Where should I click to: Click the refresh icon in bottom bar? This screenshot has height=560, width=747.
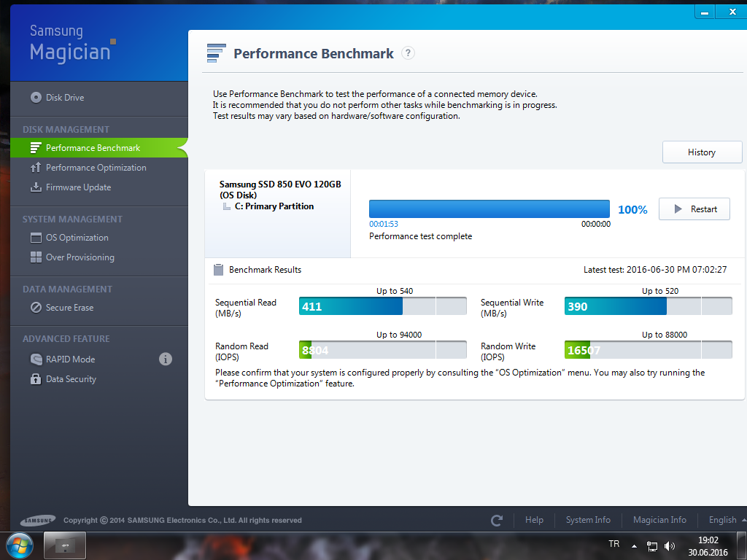pos(497,520)
